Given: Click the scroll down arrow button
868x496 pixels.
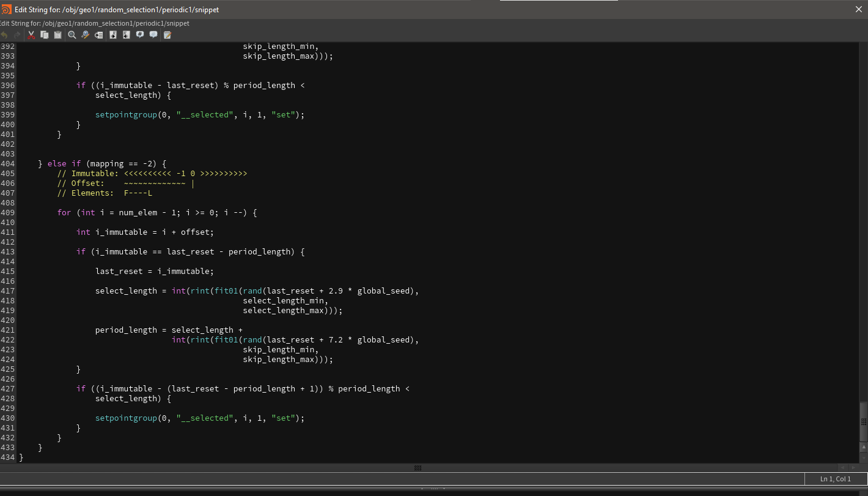Looking at the screenshot, I should coord(863,457).
